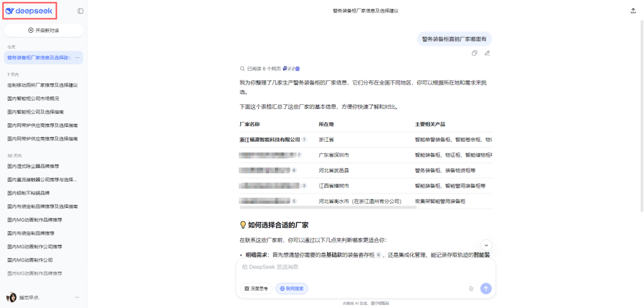Click the scroll-to-bottom chevron button
The width and height of the screenshot is (644, 308).
click(x=486, y=245)
